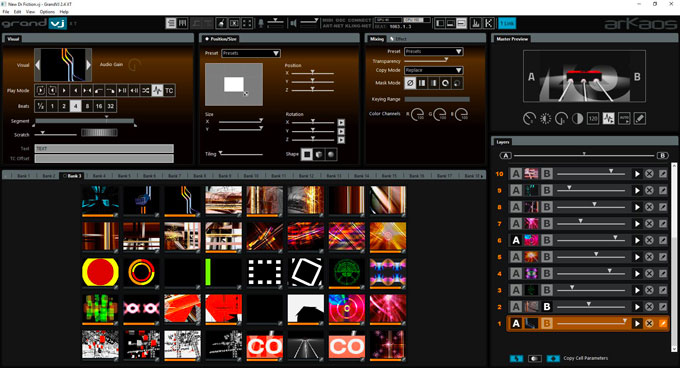Click the pencil edit icon under Master Preview

tap(640, 118)
